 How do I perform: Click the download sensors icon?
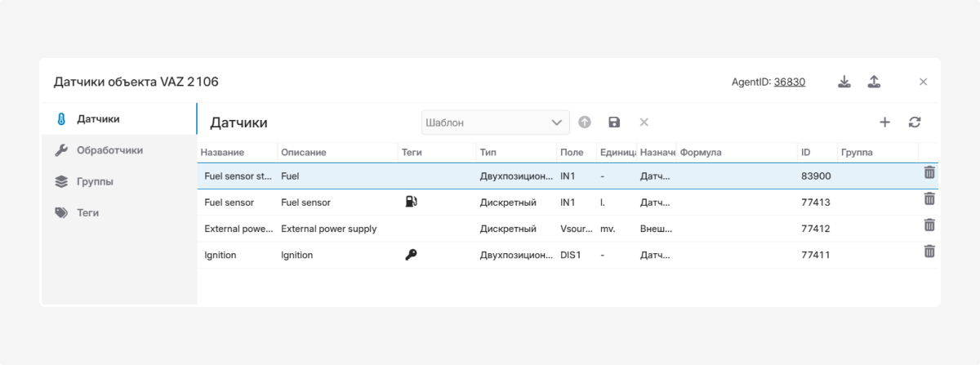coord(844,82)
